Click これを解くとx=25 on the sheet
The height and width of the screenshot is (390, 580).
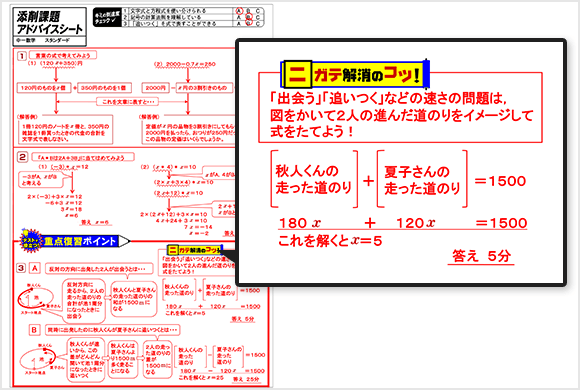[201, 378]
